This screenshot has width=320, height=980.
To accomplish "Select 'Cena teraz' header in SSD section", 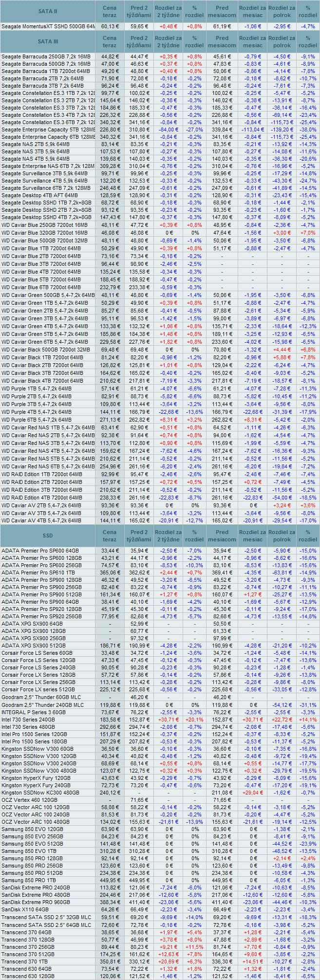I will (x=110, y=536).
